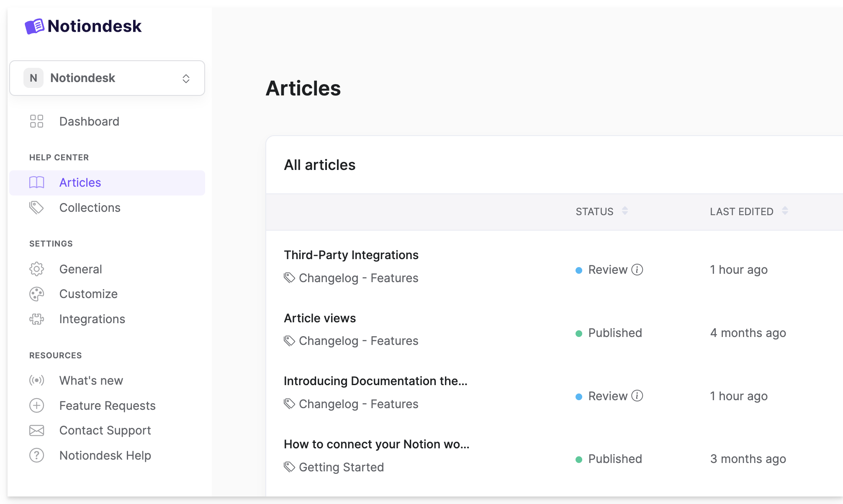Open the Introducing Documentation the... article
The image size is (843, 504).
pos(375,381)
